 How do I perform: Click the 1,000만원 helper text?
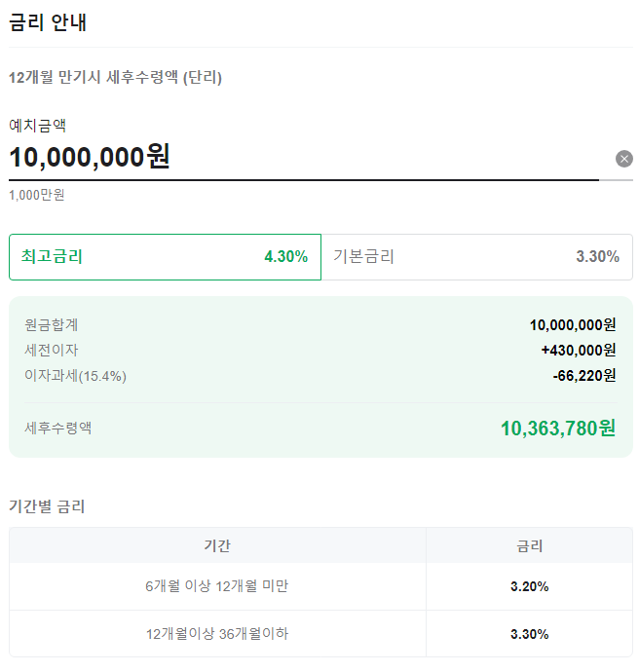click(37, 195)
